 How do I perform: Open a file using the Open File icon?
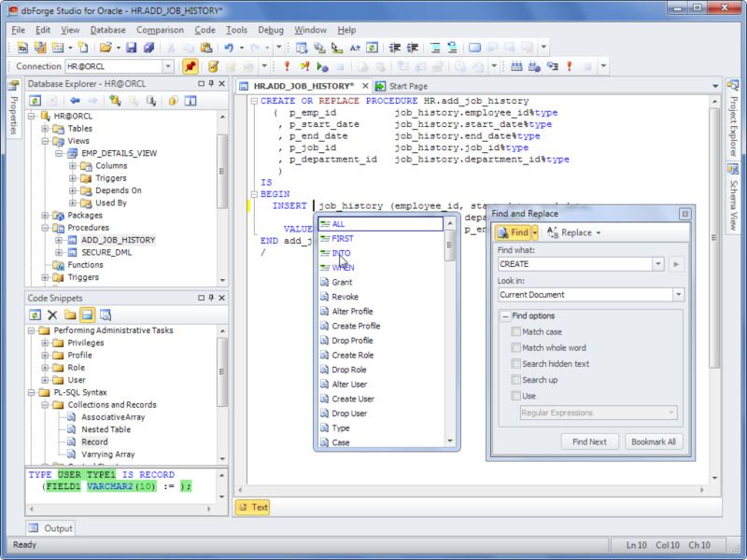pyautogui.click(x=105, y=46)
